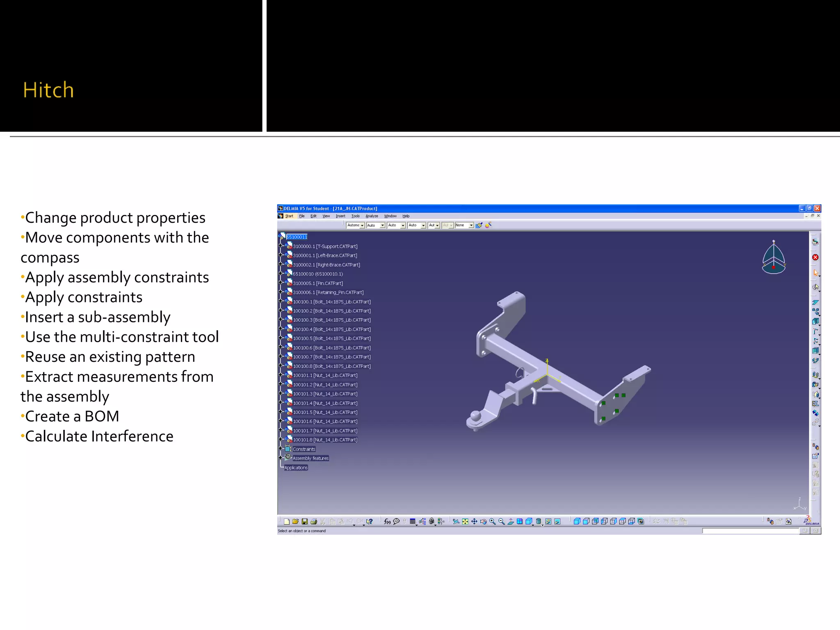Select the Rotate view tool

click(483, 521)
